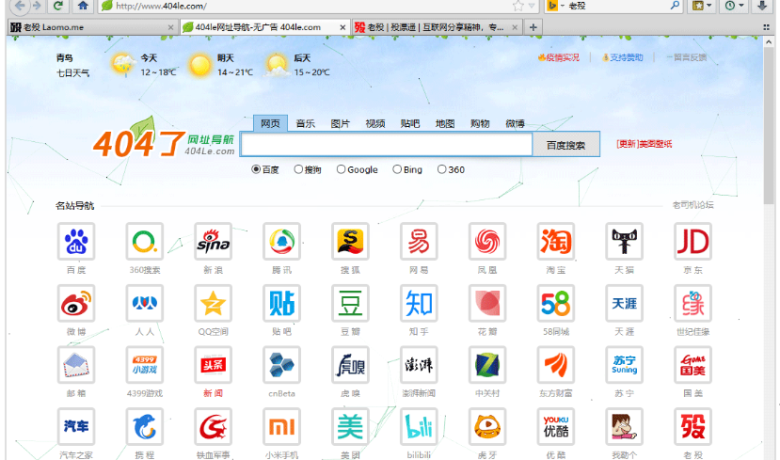Screen dimensions: 780x460
Task: Select the Bing search engine radio
Action: 396,170
